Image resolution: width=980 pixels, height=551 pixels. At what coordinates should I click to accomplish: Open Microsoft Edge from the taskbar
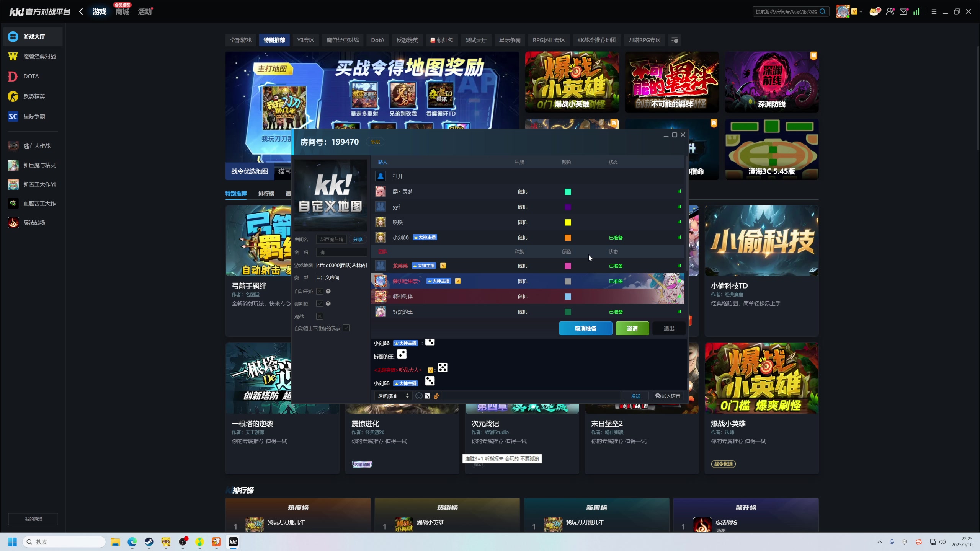132,542
